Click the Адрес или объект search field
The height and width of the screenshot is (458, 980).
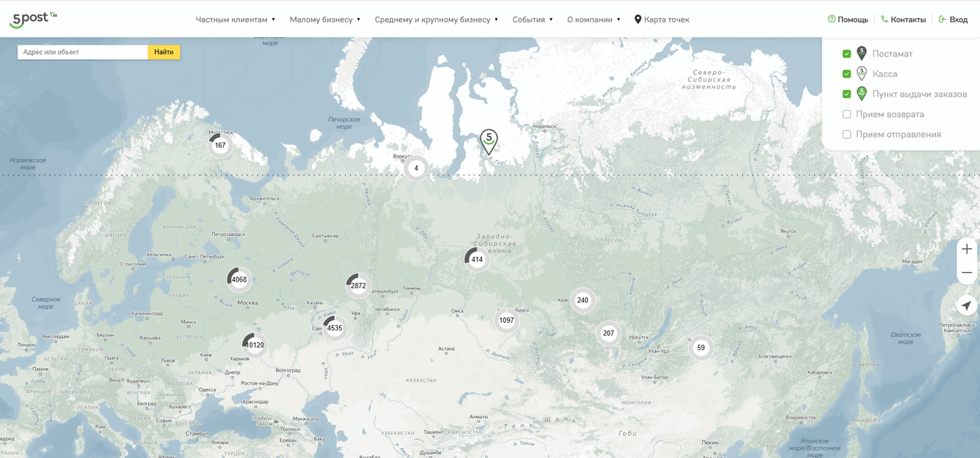click(83, 52)
